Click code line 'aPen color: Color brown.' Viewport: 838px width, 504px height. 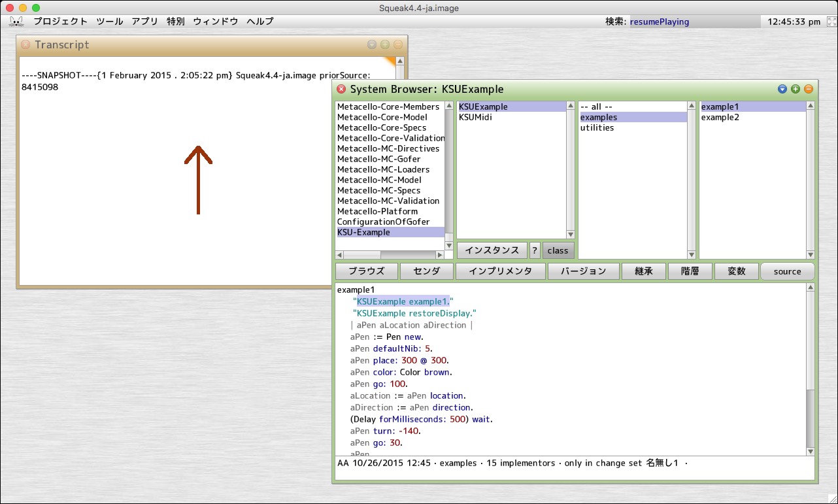coord(401,372)
